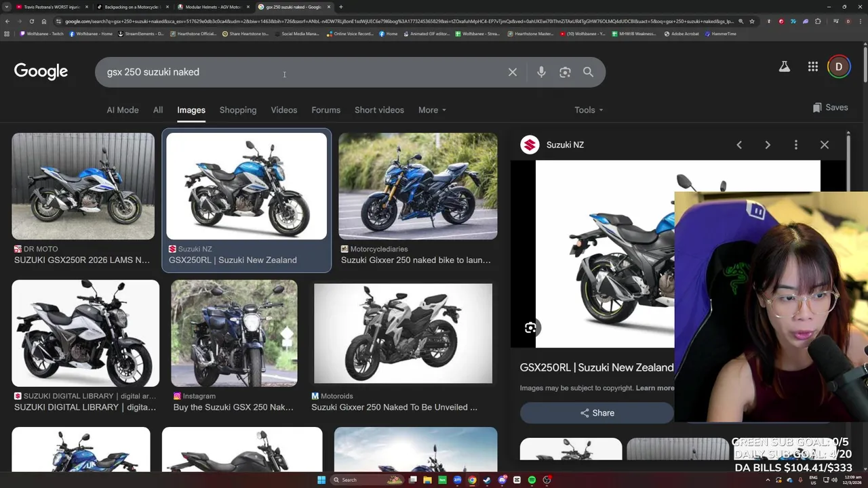The height and width of the screenshot is (488, 868).
Task: Open the Windows Start menu
Action: pos(321,480)
